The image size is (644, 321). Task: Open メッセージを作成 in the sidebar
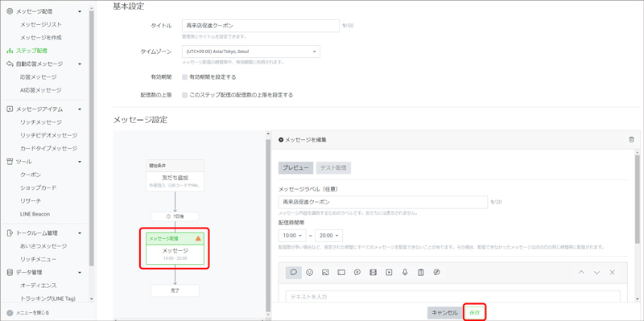click(x=41, y=38)
